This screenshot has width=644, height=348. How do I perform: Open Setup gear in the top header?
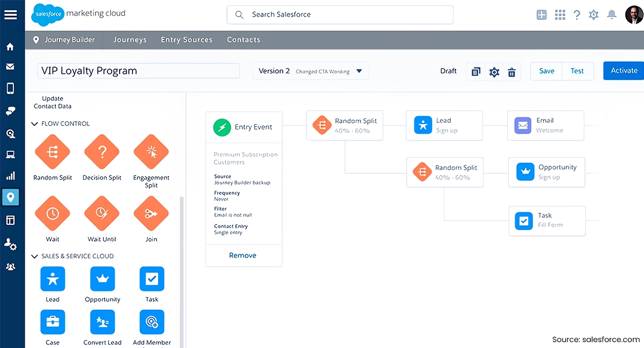pyautogui.click(x=594, y=15)
